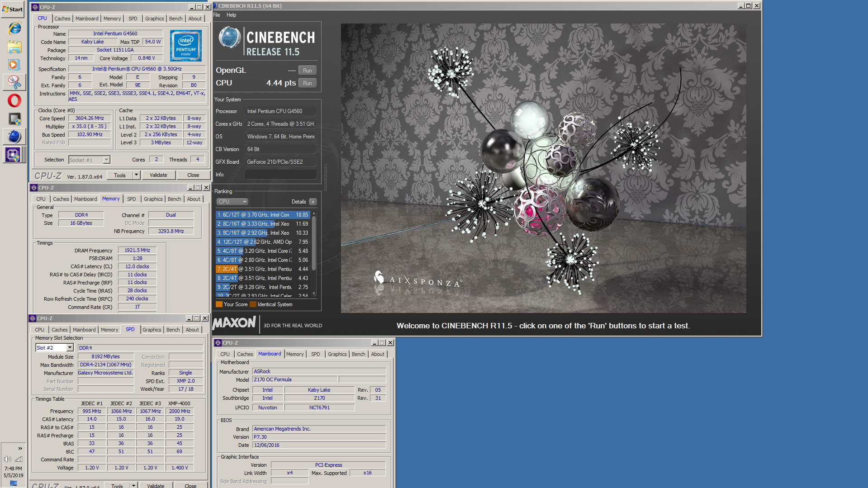868x488 pixels.
Task: Open the system menu icon of the CPU-Z Mainboard window
Action: (218, 343)
